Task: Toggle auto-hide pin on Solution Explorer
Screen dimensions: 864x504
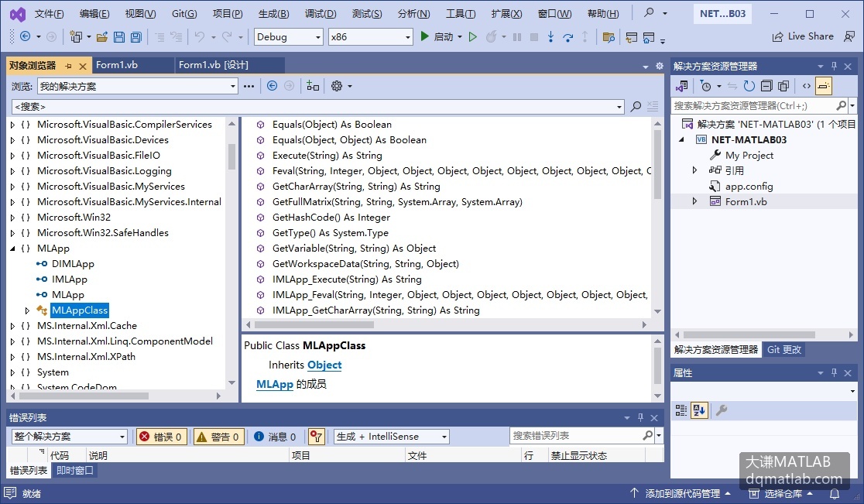Action: click(x=834, y=66)
